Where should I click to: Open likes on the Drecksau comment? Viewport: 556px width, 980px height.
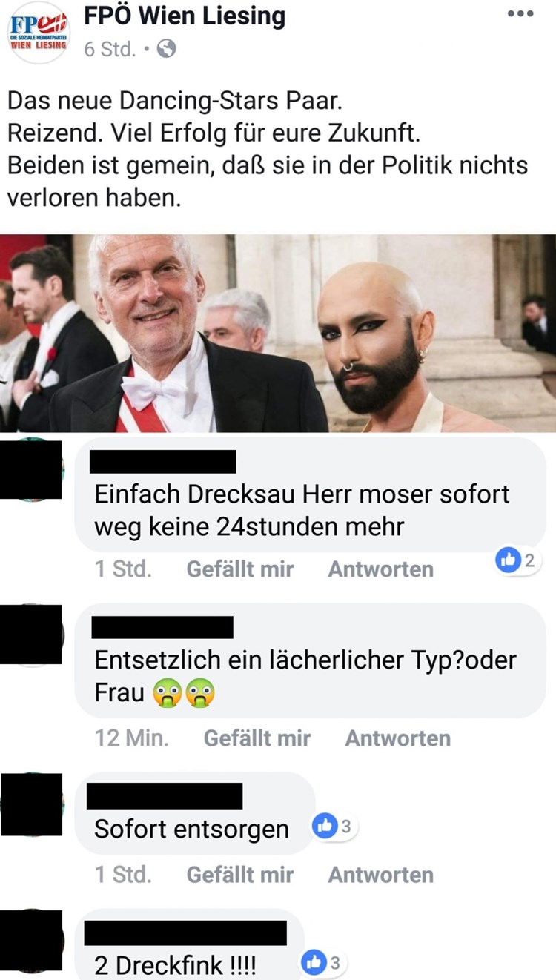pyautogui.click(x=518, y=561)
